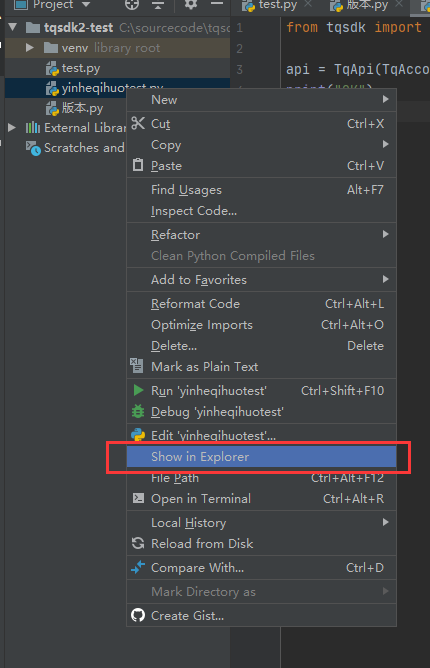Click the green Run play icon

tap(138, 390)
